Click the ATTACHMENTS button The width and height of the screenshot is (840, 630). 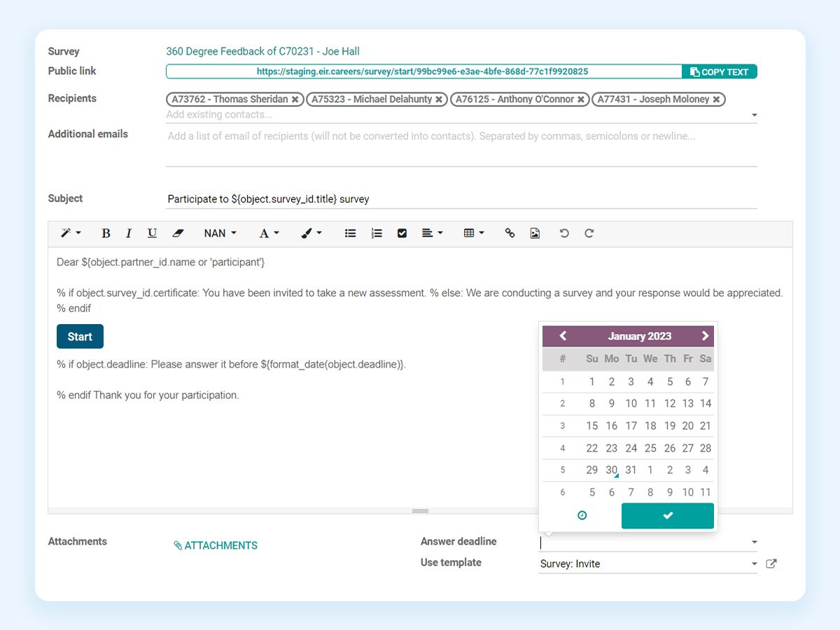[x=216, y=545]
